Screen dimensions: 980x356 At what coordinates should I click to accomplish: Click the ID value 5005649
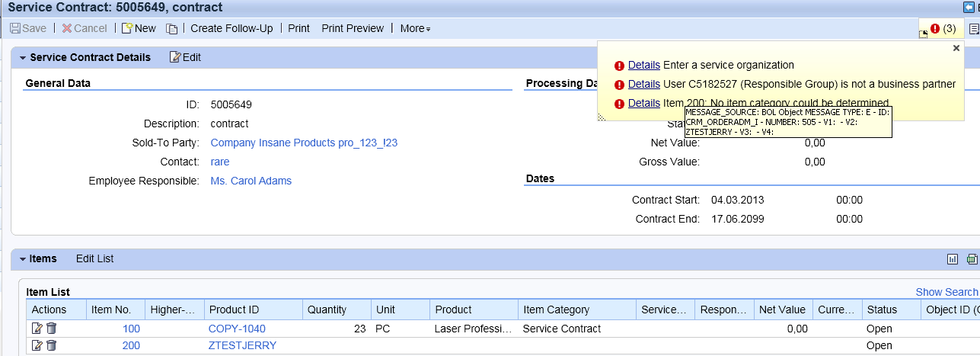click(x=231, y=104)
